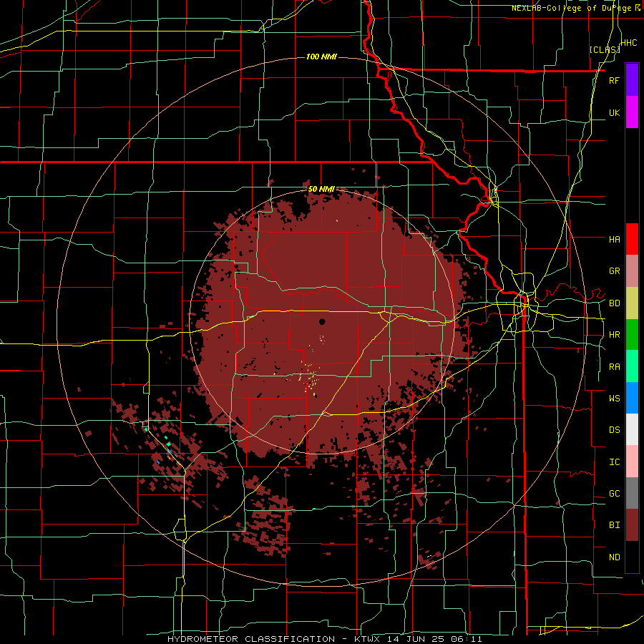The width and height of the screenshot is (644, 644).
Task: Click the BD legend label
Action: [x=614, y=303]
